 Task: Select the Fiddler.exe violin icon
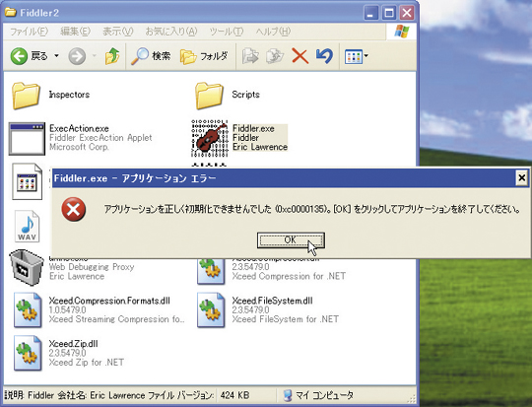pyautogui.click(x=209, y=138)
